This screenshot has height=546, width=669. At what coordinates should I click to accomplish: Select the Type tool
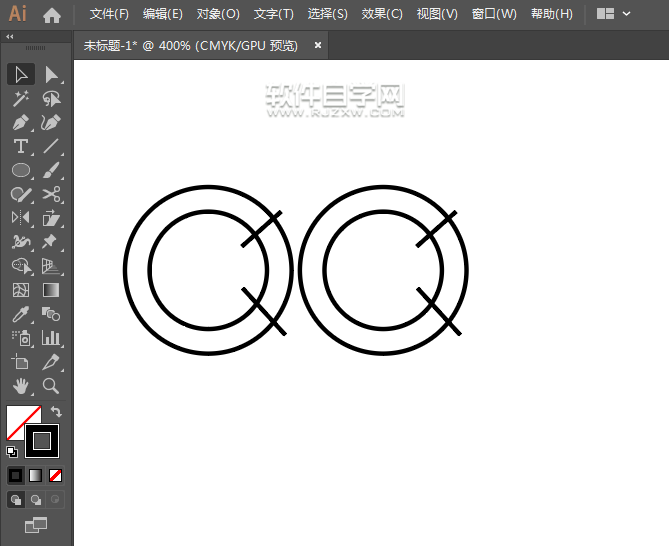(21, 146)
